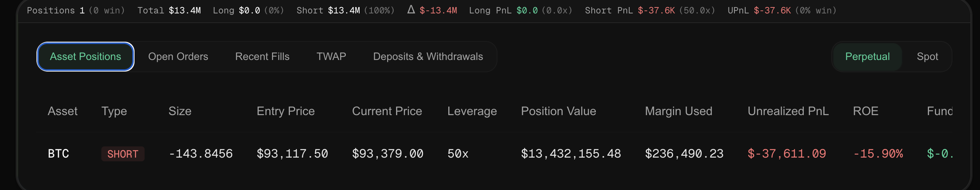This screenshot has height=190, width=980.
Task: Sort by the Position Value header
Action: (558, 111)
